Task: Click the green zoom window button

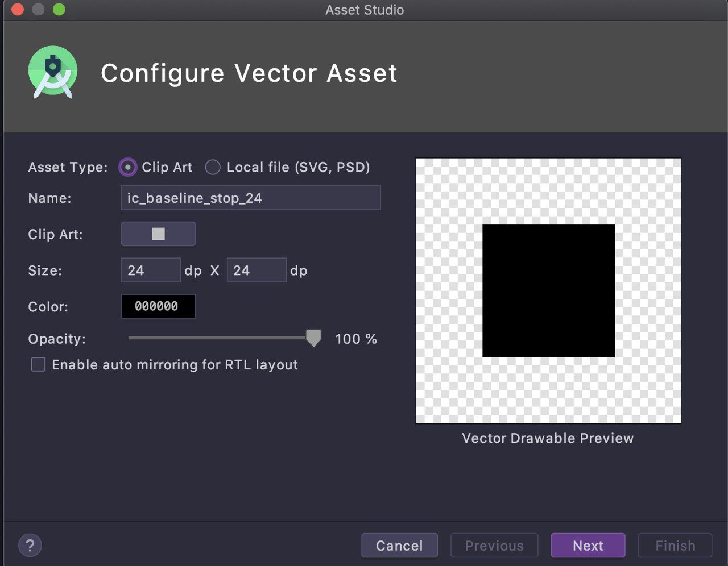Action: click(59, 10)
